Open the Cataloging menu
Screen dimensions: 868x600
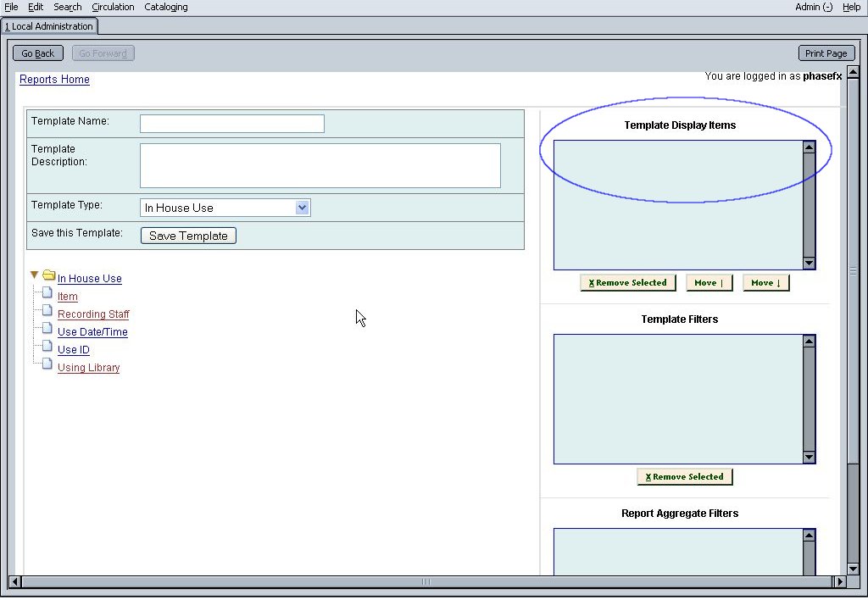[x=166, y=7]
